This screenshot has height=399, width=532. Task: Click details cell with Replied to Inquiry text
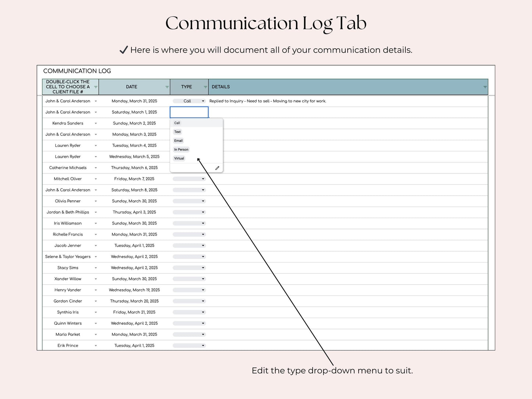point(348,101)
